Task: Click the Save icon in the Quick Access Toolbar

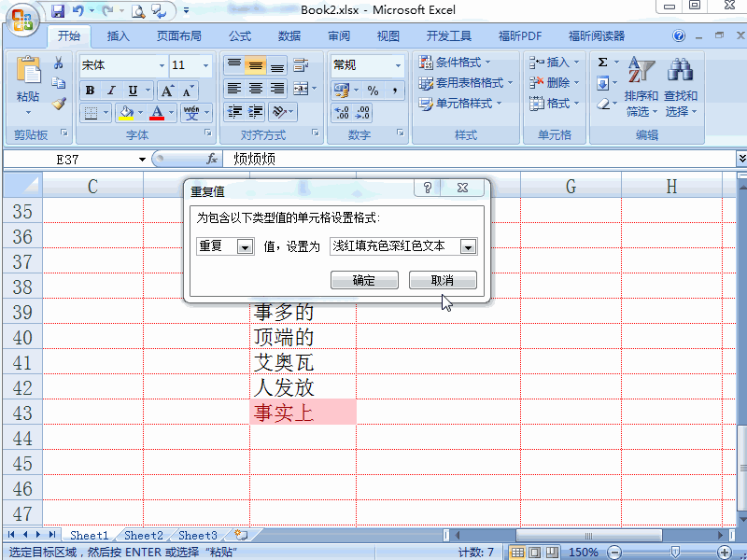Action: (59, 9)
